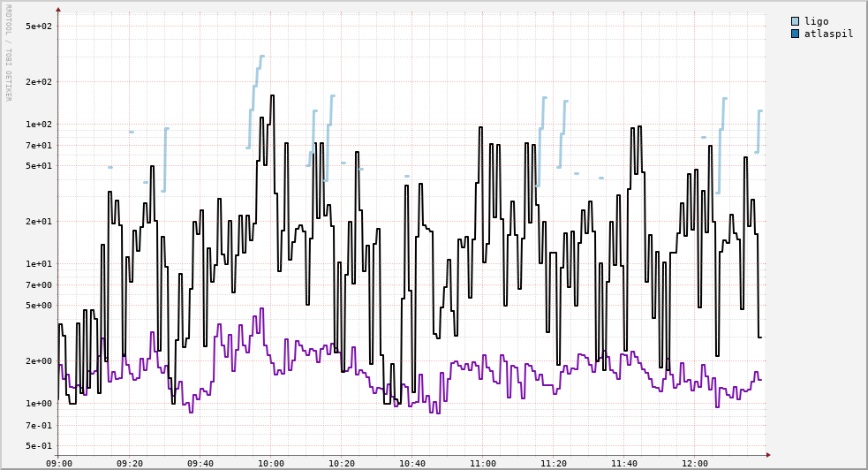Click the 11:40 time axis label
Screen dimensions: 868x470
(624, 463)
